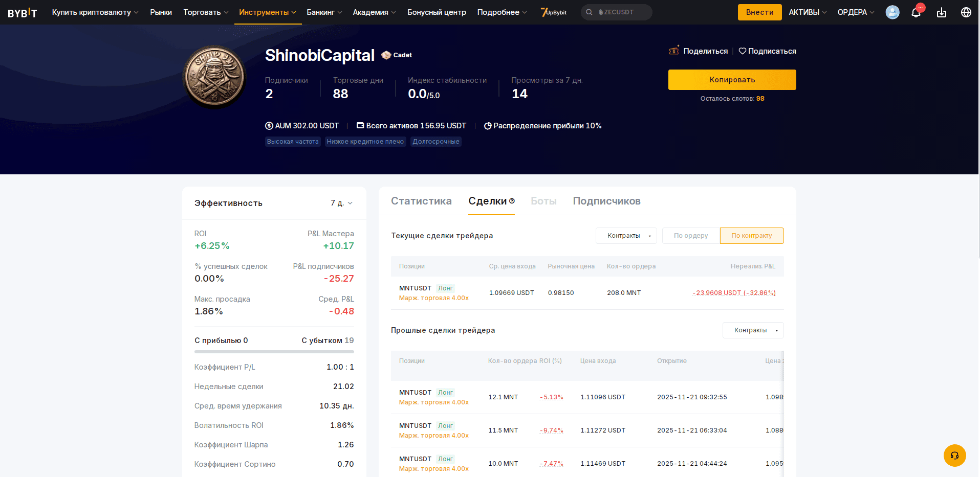The image size is (980, 477).
Task: Open Контракты dropdown for current trades
Action: coord(626,236)
